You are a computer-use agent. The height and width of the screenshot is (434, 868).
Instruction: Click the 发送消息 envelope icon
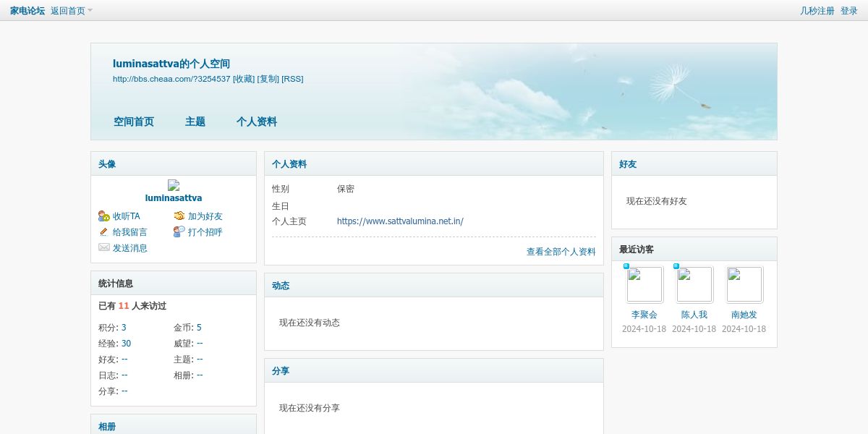point(104,248)
